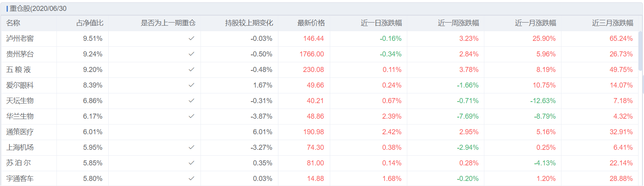Click the checkmark in 上海机场 row

(191, 147)
